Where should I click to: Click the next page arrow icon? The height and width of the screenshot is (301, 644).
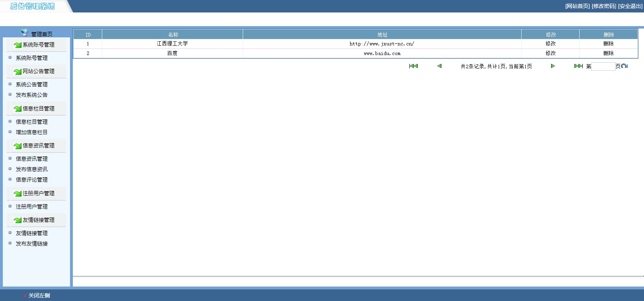pos(553,66)
